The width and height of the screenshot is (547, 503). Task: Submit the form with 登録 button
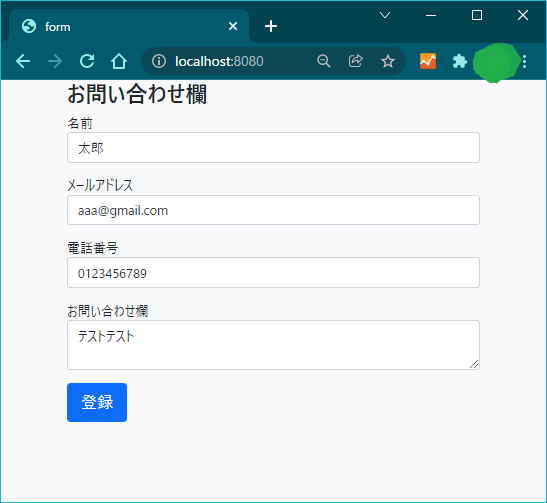(97, 403)
